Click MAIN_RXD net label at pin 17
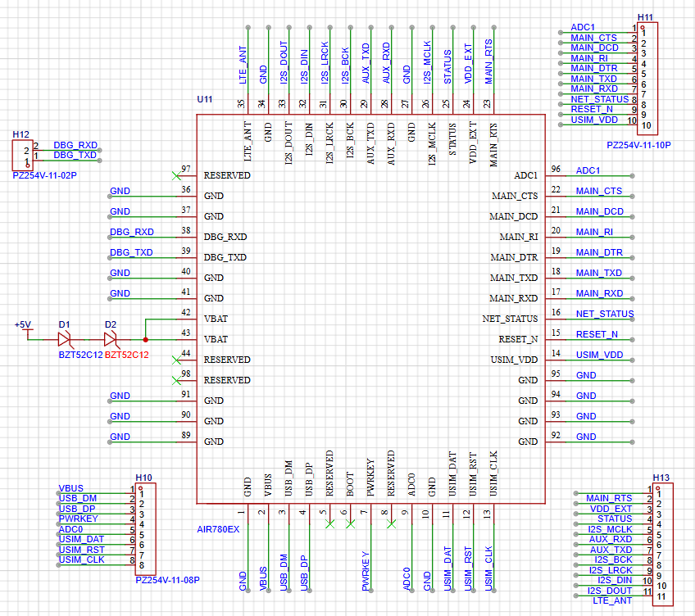 click(599, 293)
